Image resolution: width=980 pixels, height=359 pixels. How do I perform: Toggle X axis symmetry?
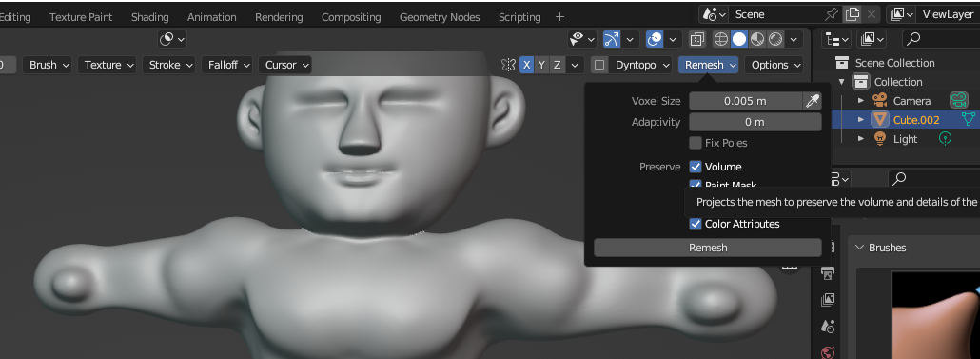pyautogui.click(x=527, y=65)
